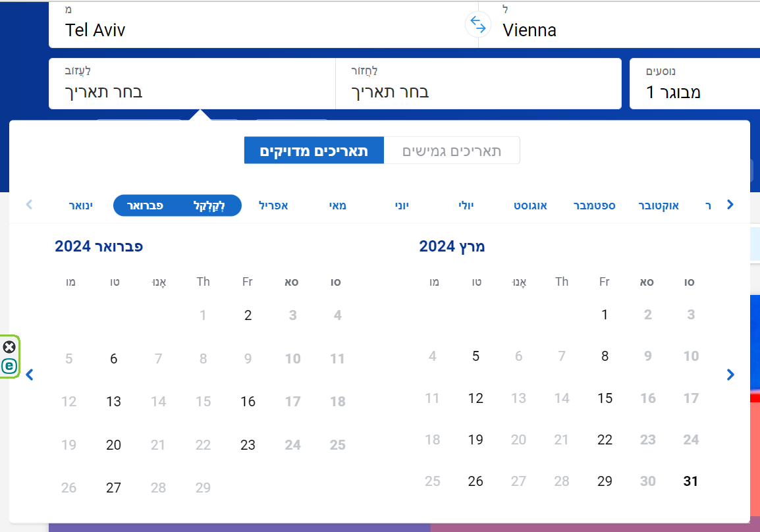Switch to the יולי month tab
Image resolution: width=760 pixels, height=532 pixels.
point(466,205)
